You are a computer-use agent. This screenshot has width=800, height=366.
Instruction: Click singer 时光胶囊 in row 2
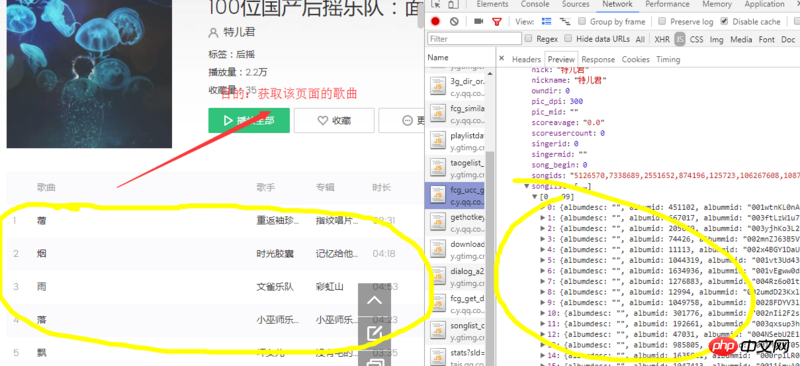(275, 254)
